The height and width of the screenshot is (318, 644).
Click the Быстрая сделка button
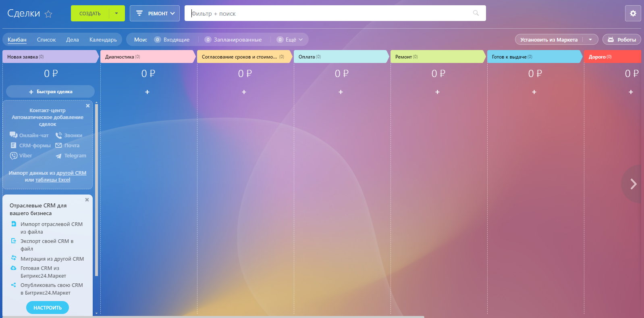[50, 92]
